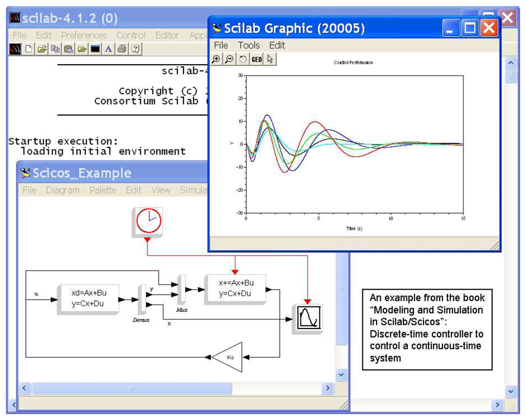Zoom out on the Scilab Graphic plot

pyautogui.click(x=229, y=59)
